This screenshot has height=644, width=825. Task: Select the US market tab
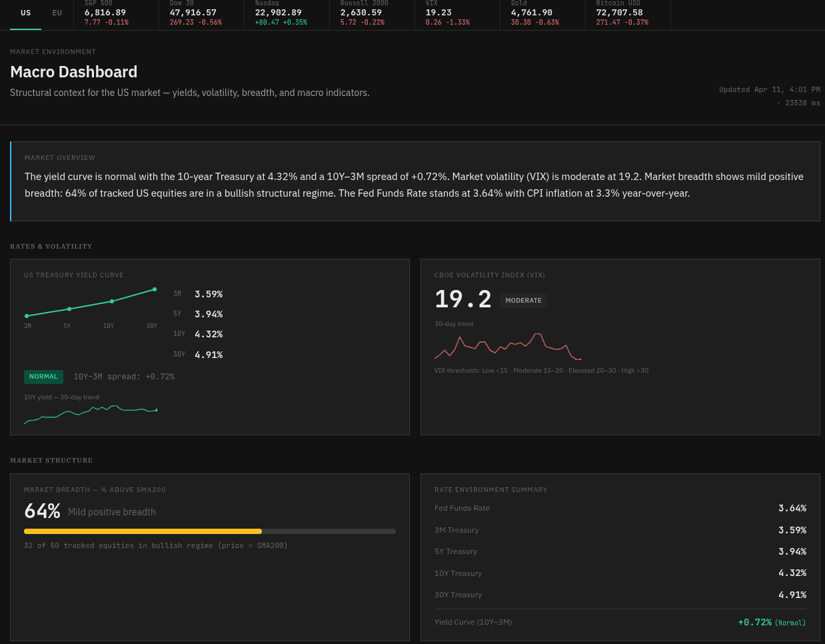point(25,12)
